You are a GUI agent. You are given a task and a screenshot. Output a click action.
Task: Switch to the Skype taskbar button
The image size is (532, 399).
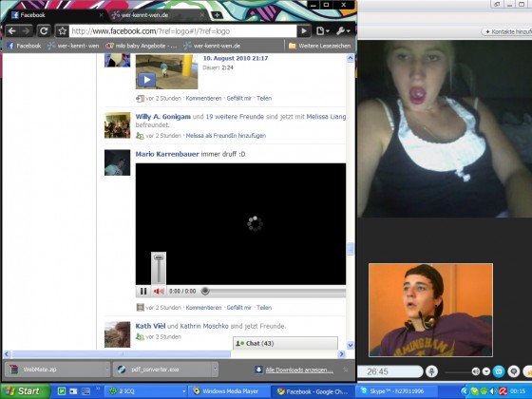click(x=395, y=391)
